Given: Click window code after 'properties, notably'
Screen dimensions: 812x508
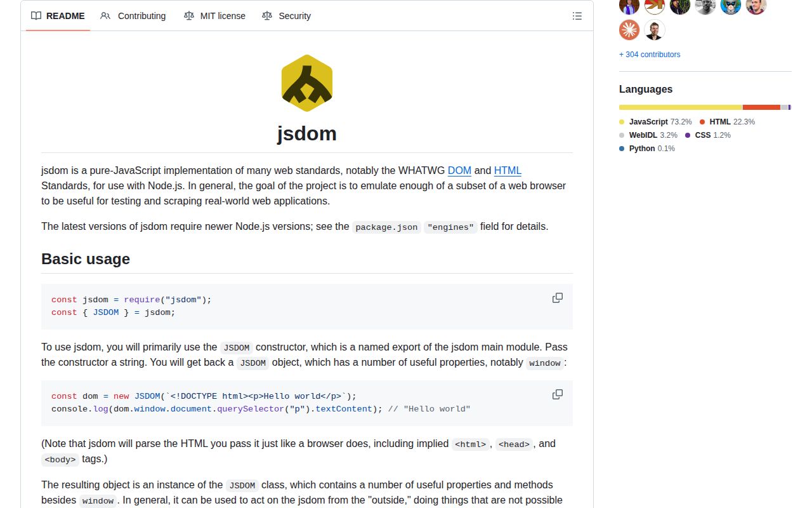Looking at the screenshot, I should tap(545, 363).
